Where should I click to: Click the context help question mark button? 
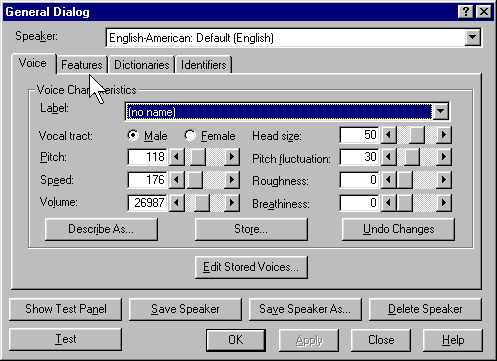coord(466,12)
